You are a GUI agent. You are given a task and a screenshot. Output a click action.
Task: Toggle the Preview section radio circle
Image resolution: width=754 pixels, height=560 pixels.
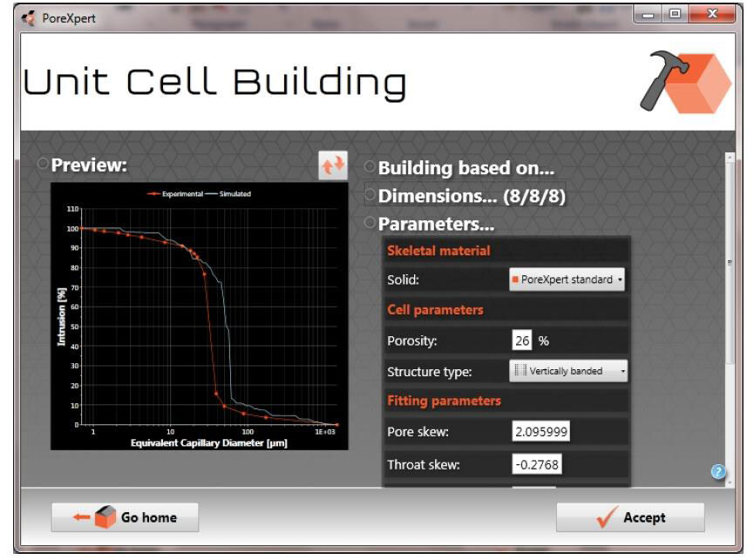point(43,164)
